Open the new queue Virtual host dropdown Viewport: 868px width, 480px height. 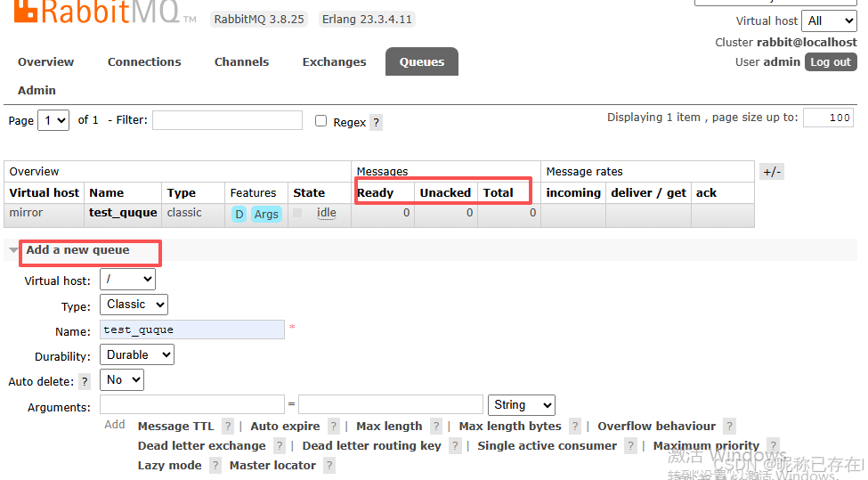(127, 279)
